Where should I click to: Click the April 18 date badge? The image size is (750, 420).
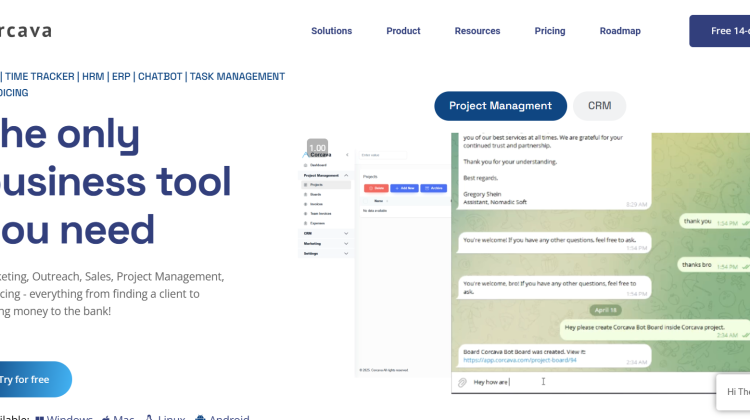point(605,310)
